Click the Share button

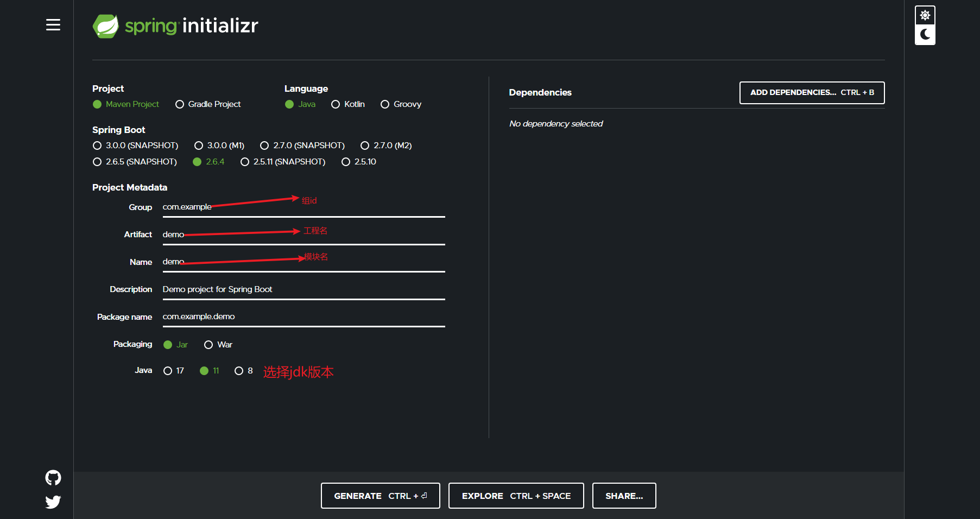[624, 496]
